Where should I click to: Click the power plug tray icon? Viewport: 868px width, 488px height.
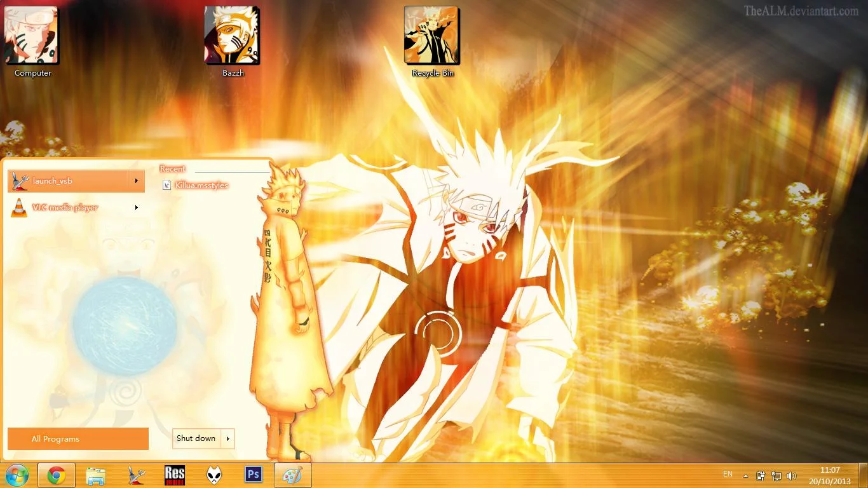[x=761, y=476]
